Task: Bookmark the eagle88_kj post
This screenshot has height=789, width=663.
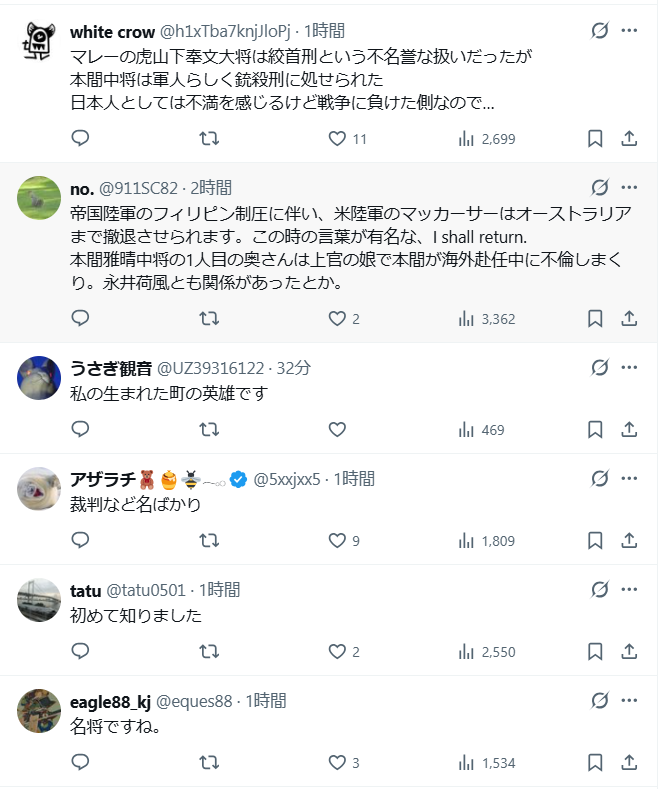Action: point(595,763)
